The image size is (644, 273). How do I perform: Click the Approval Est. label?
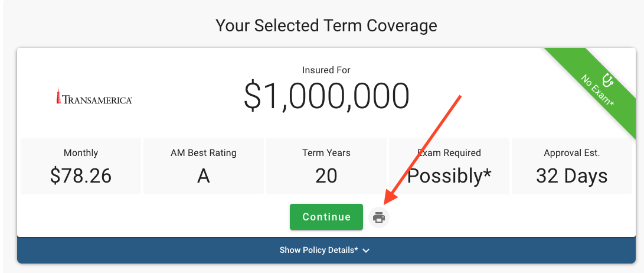tap(571, 153)
